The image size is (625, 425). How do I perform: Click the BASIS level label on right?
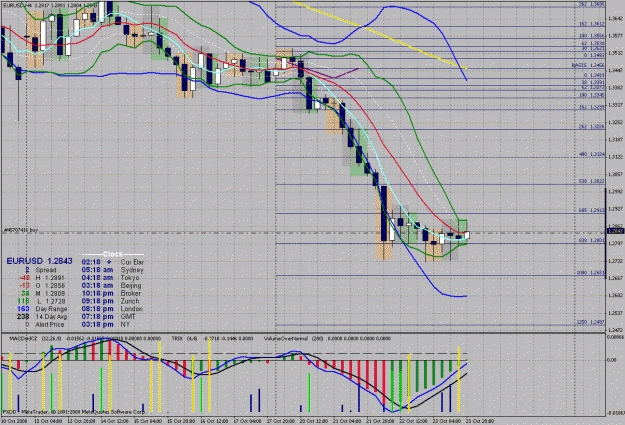pos(588,65)
